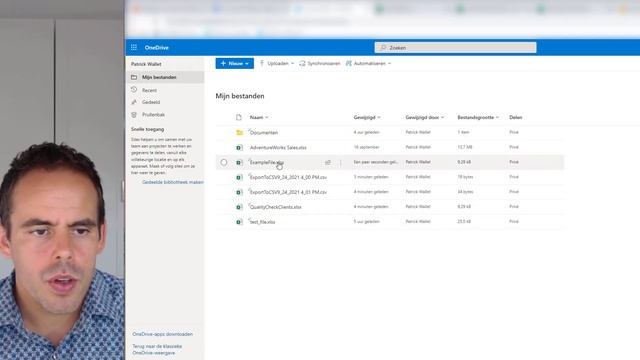Open ExportToCSV9_24_2021 4_00 PM.csv

(x=288, y=177)
